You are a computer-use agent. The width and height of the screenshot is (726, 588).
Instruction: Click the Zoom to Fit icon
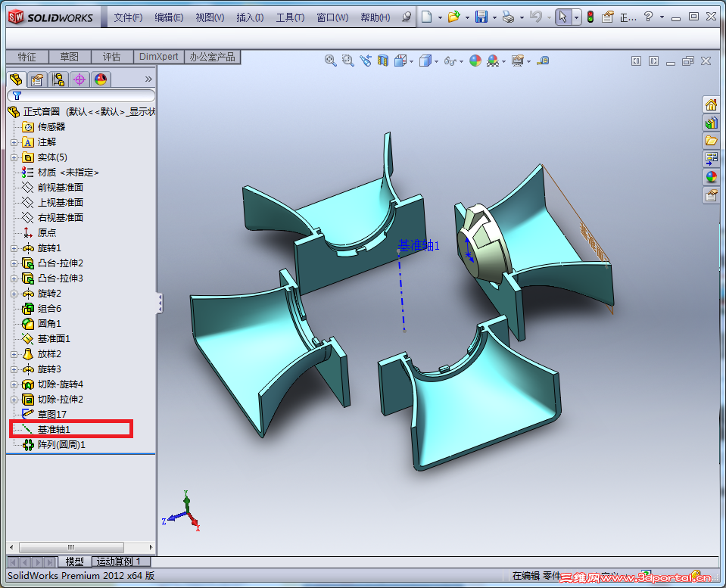330,61
